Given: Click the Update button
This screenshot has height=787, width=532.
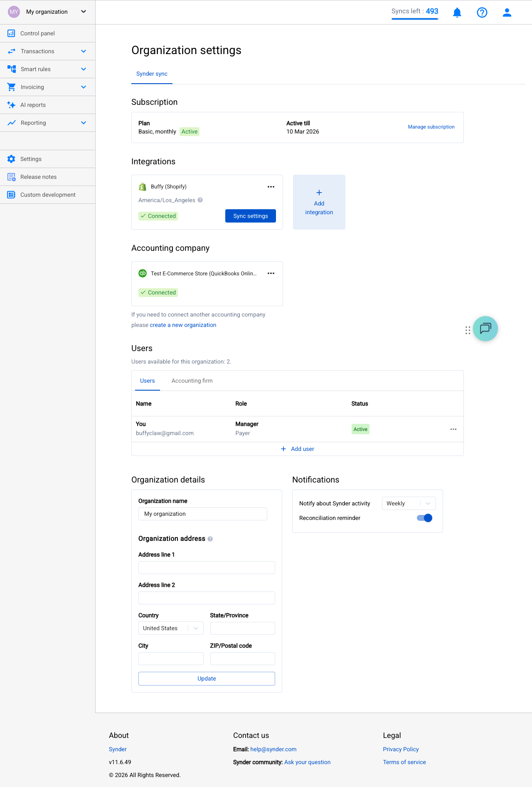Looking at the screenshot, I should click(207, 678).
